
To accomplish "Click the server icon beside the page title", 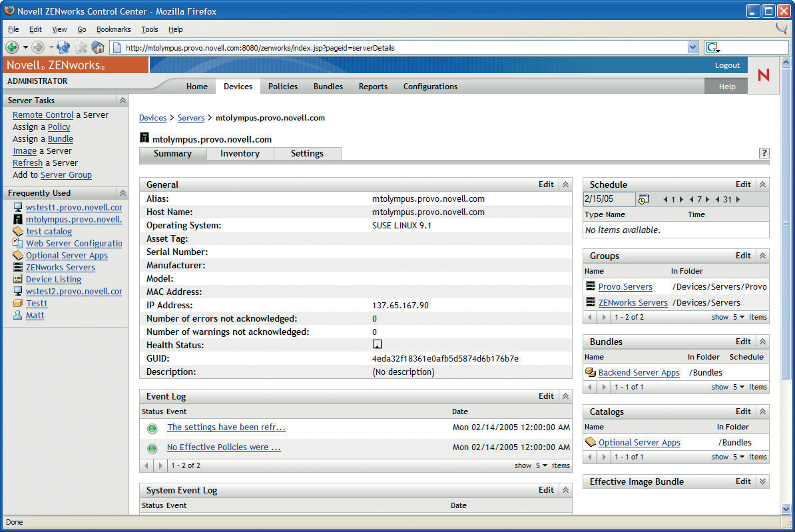I will 144,138.
